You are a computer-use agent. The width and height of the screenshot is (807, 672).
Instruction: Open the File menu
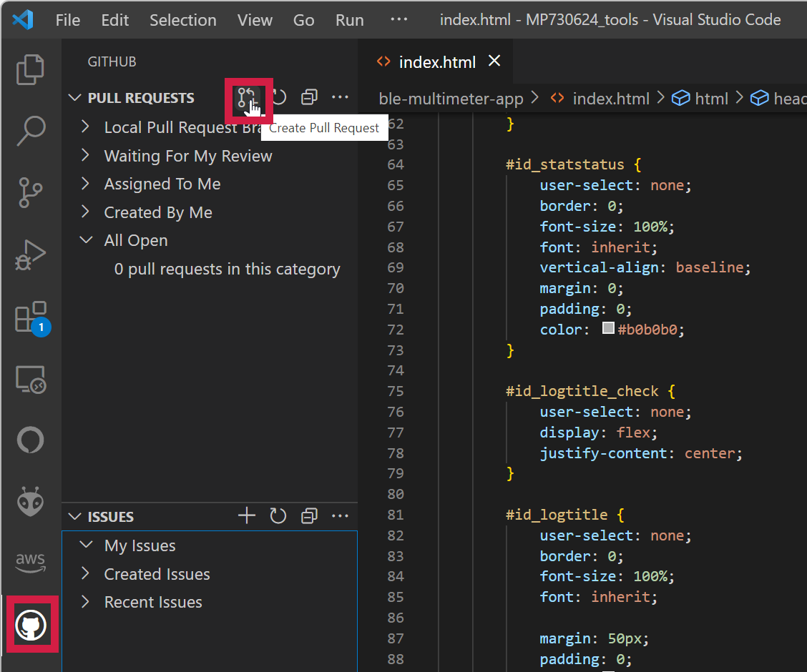(x=68, y=20)
